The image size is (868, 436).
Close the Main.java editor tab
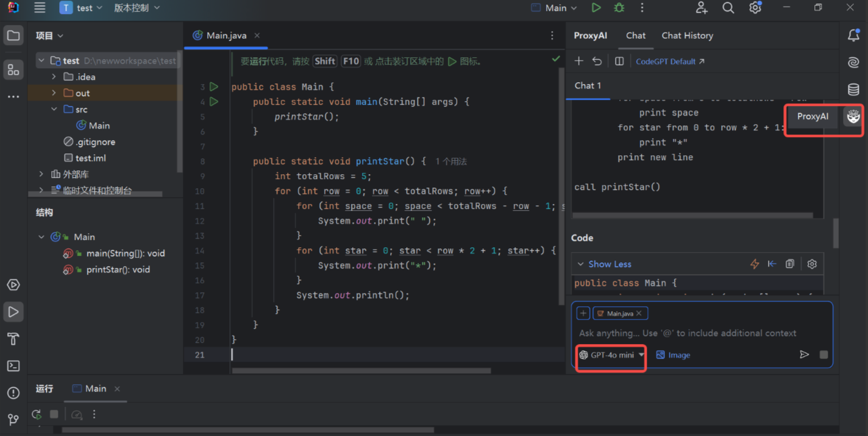(x=257, y=35)
